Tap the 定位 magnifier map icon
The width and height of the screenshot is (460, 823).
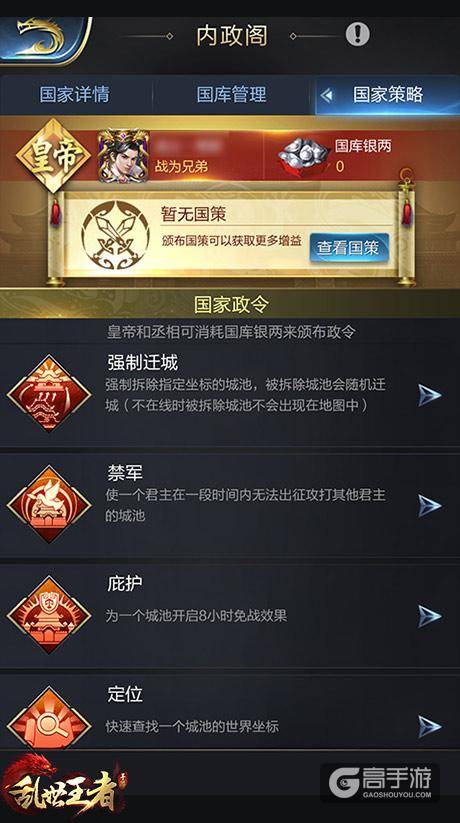point(49,719)
